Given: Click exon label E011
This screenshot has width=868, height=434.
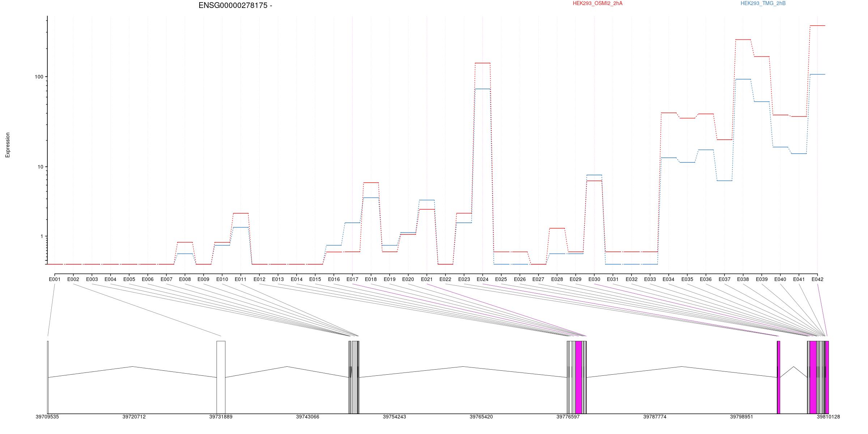Looking at the screenshot, I should [x=241, y=279].
